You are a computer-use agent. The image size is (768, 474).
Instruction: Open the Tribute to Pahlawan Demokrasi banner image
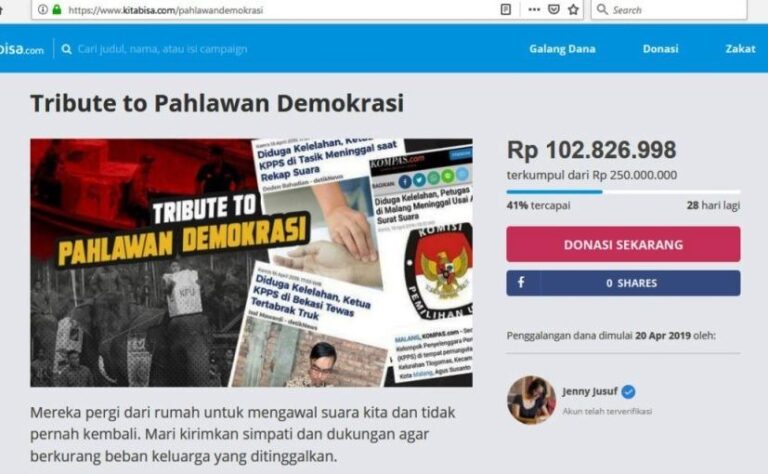coord(251,263)
